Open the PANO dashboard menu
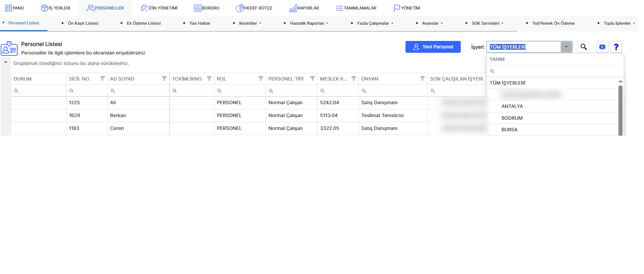 point(15,8)
